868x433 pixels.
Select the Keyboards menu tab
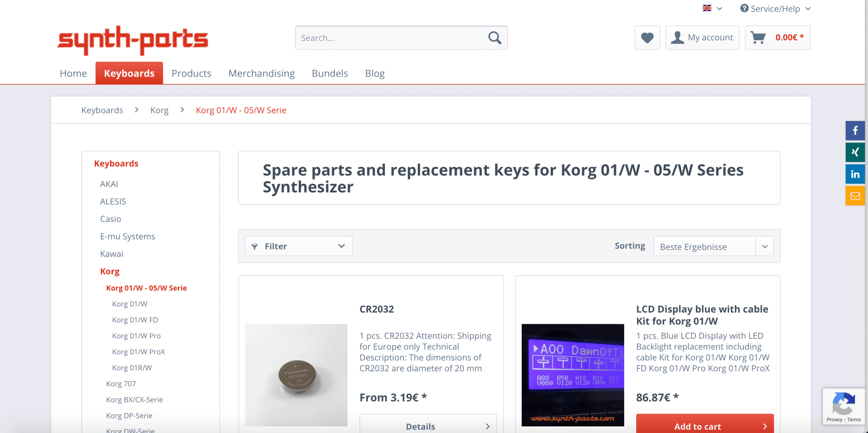click(x=129, y=73)
